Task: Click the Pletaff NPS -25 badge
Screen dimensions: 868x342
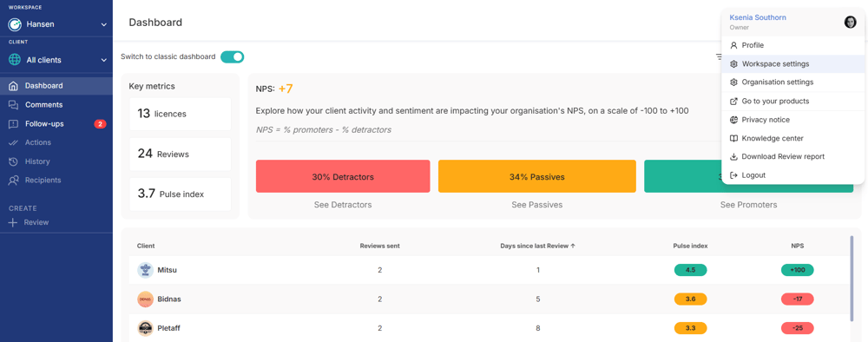Action: pyautogui.click(x=797, y=328)
